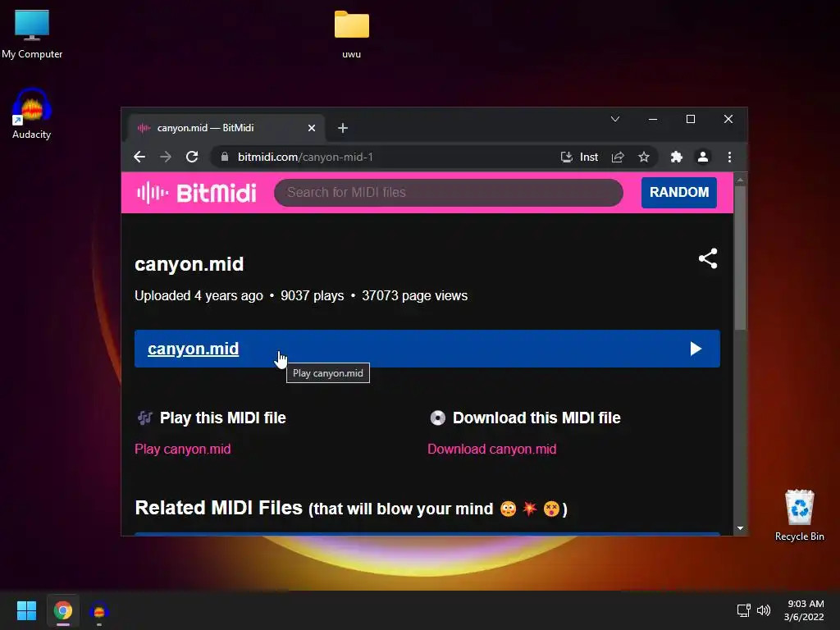The image size is (840, 630).
Task: Play canyon.mid with the triangle button
Action: click(696, 349)
